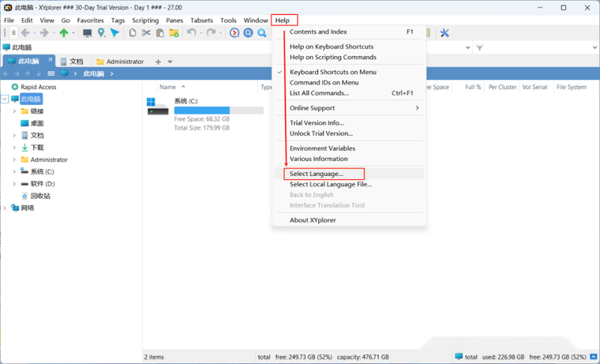The image size is (600, 364).
Task: Create a new folder via toolbar icon
Action: [174, 33]
